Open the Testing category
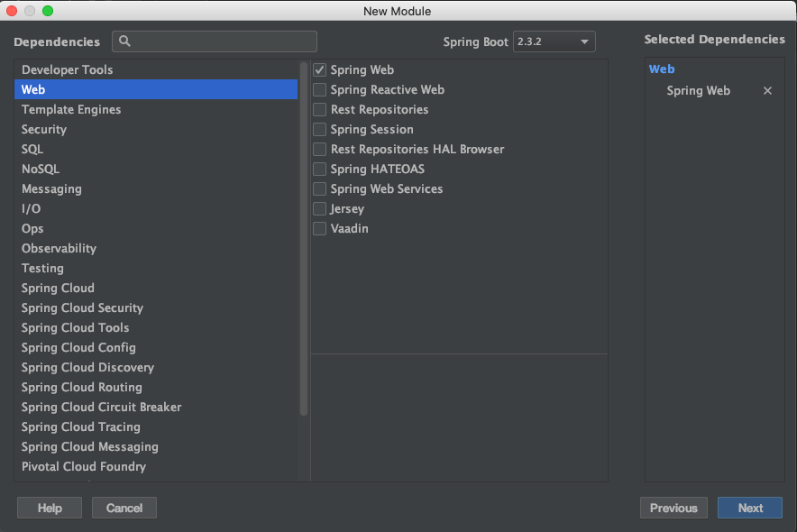 [156, 268]
